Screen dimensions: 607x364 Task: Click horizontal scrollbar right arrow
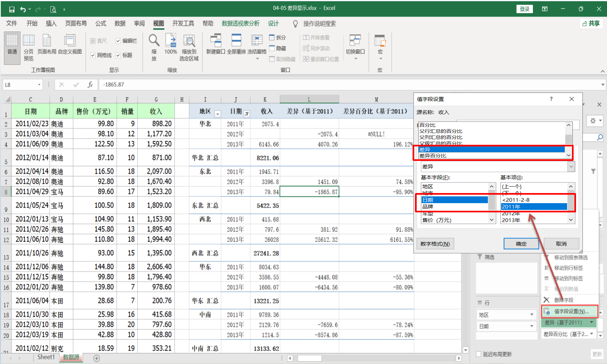point(458,358)
